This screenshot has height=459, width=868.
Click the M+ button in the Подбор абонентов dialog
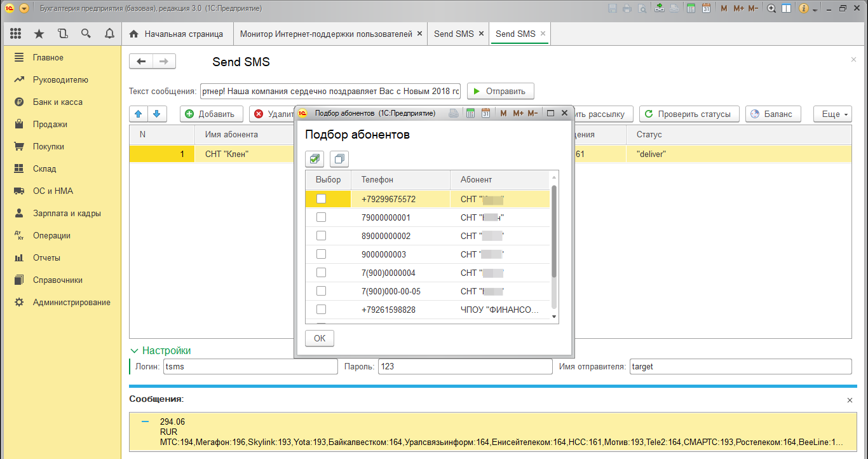tap(518, 113)
